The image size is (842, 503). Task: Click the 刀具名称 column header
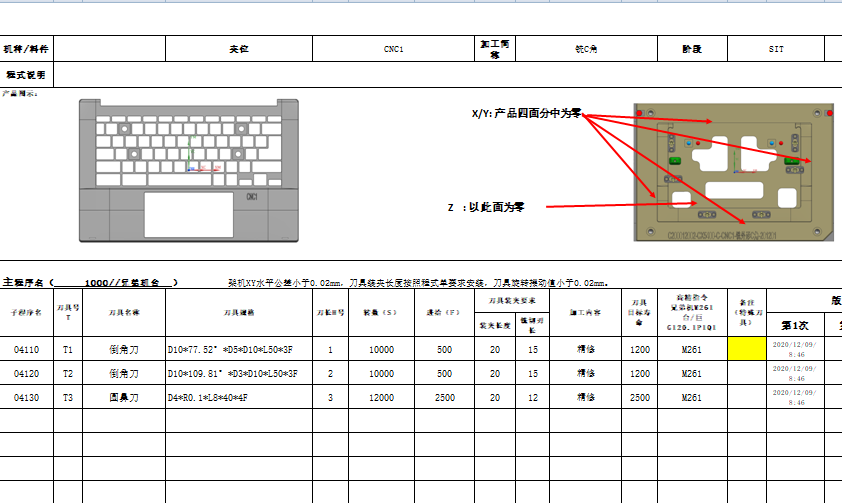point(124,312)
